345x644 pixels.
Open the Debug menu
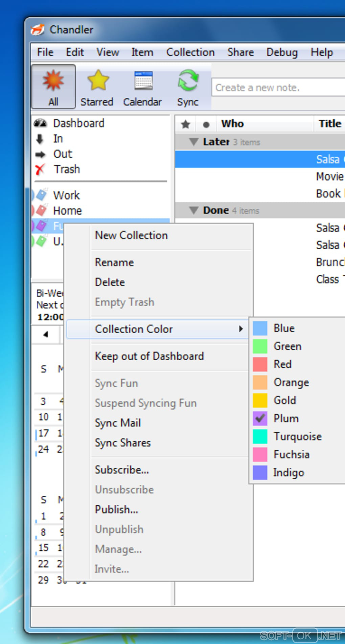click(x=282, y=52)
